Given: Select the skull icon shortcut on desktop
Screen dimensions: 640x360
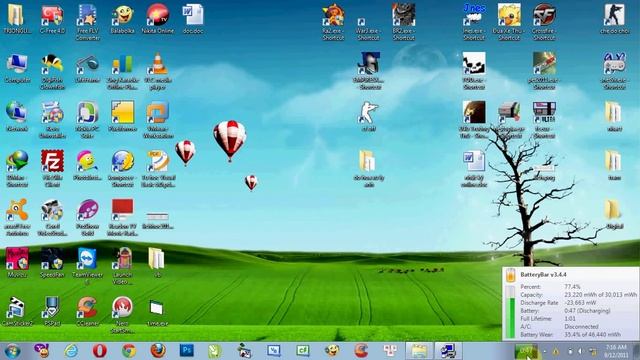Looking at the screenshot, I should coord(474,71).
